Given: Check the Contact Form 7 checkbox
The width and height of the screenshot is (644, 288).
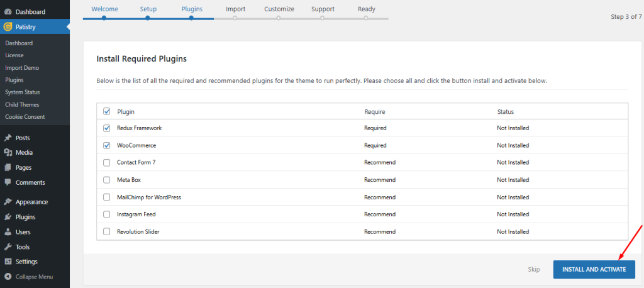Looking at the screenshot, I should click(107, 163).
